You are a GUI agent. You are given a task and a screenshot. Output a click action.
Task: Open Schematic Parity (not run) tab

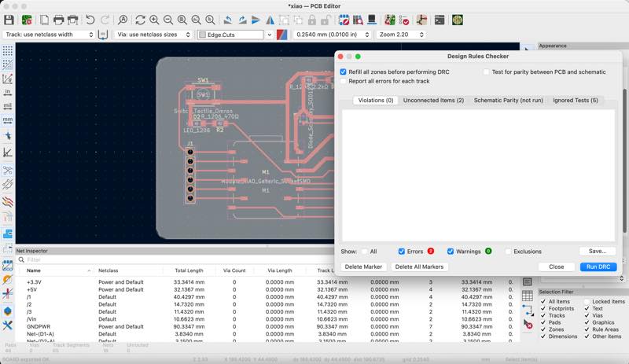click(x=508, y=101)
